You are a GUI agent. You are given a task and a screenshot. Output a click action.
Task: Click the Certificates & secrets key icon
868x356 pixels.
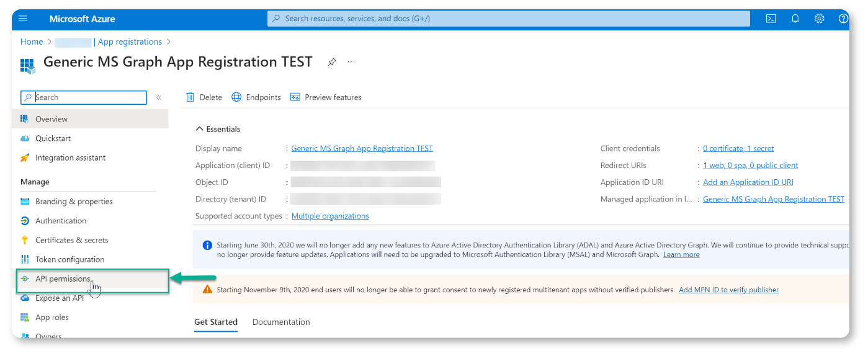(x=25, y=240)
